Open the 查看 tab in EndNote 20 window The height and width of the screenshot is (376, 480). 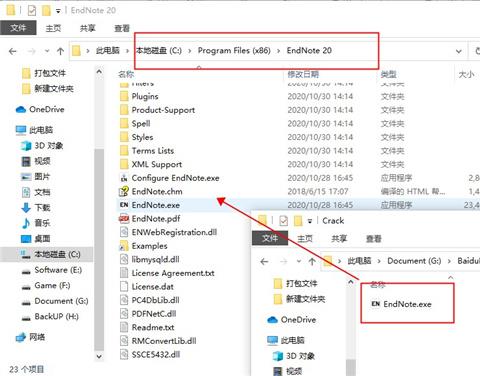122,28
